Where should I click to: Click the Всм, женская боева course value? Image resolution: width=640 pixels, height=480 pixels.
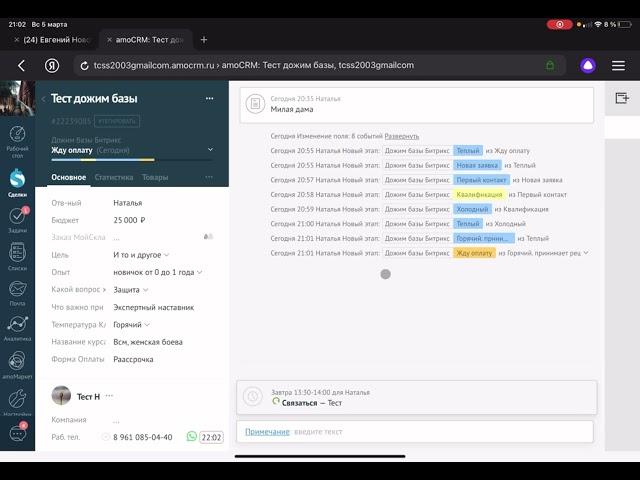pyautogui.click(x=148, y=342)
